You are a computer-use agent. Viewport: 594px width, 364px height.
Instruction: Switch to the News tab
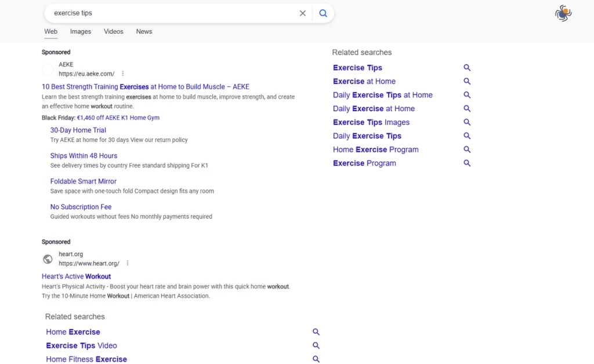point(144,32)
